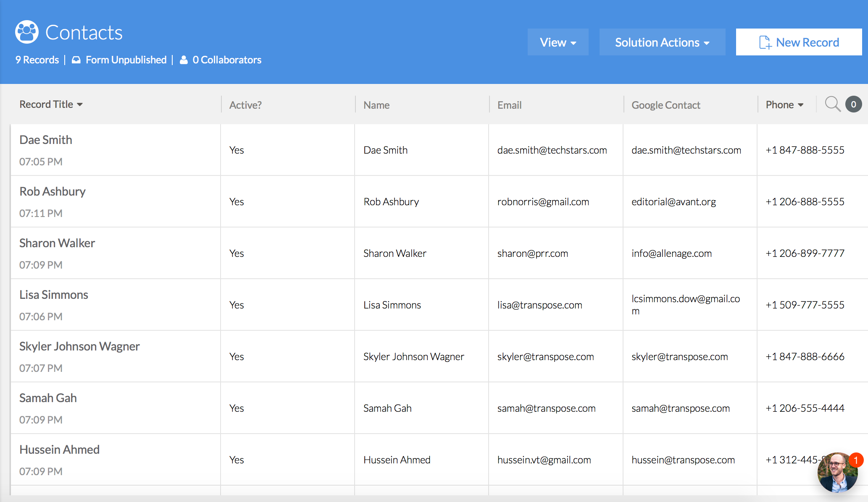This screenshot has height=502, width=868.
Task: Click the Form Unpublished inbox icon
Action: click(x=76, y=60)
